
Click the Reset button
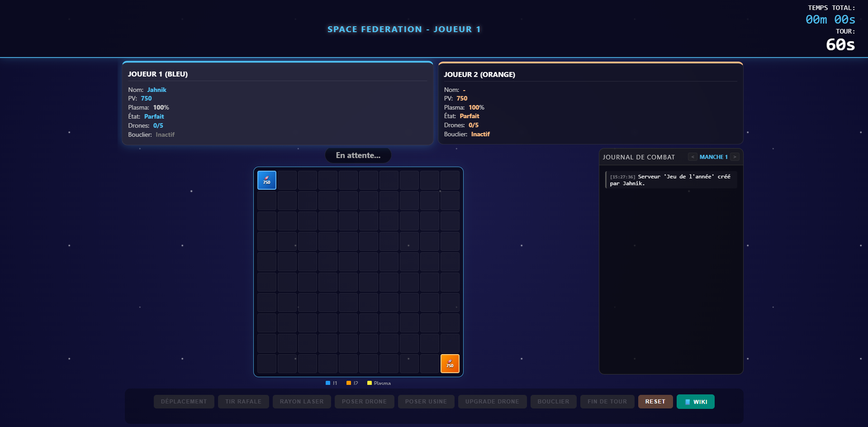point(655,401)
